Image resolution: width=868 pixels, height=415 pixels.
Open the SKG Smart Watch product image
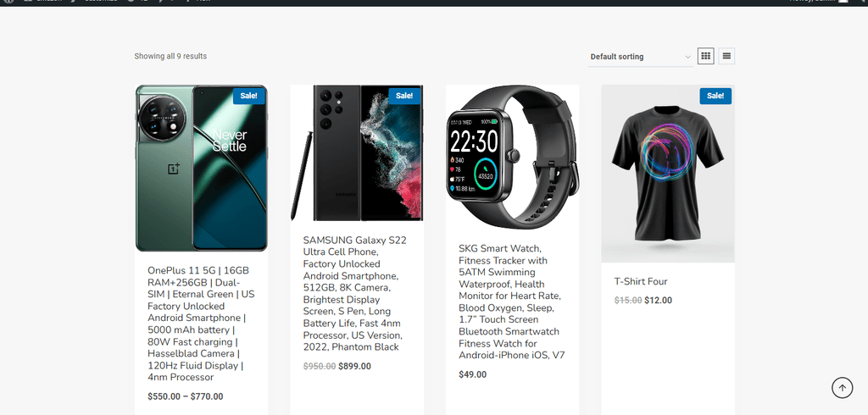tap(513, 158)
